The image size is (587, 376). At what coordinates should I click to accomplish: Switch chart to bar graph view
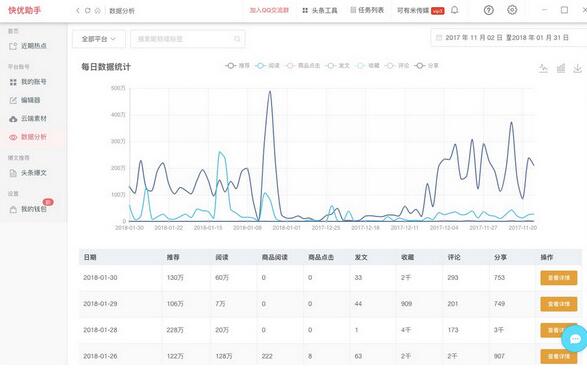(561, 68)
